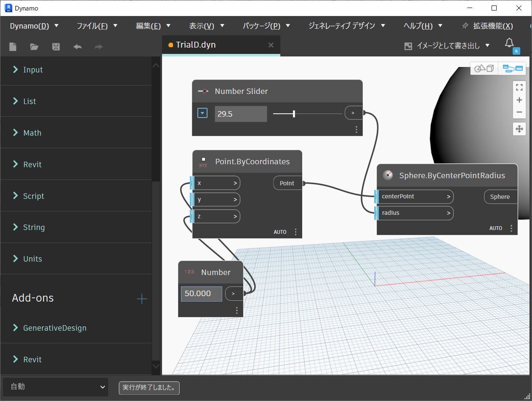Click the Number Slider track handle
This screenshot has width=532, height=401.
click(294, 113)
